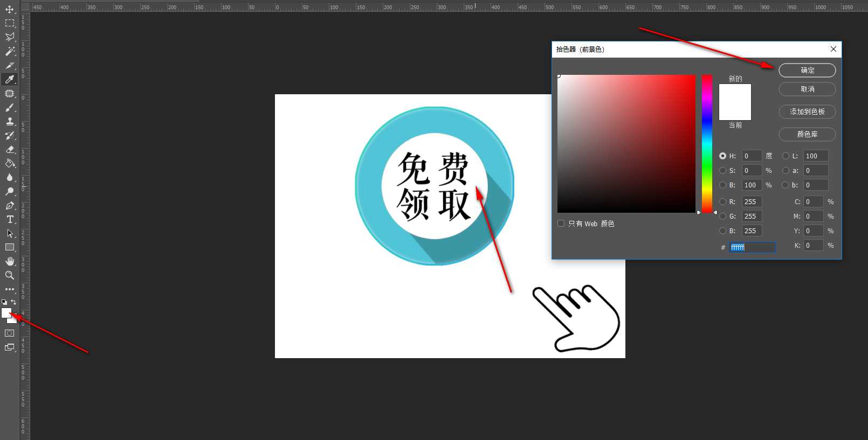Click the foreground color swatch in toolbar
The image size is (868, 440).
(6, 312)
